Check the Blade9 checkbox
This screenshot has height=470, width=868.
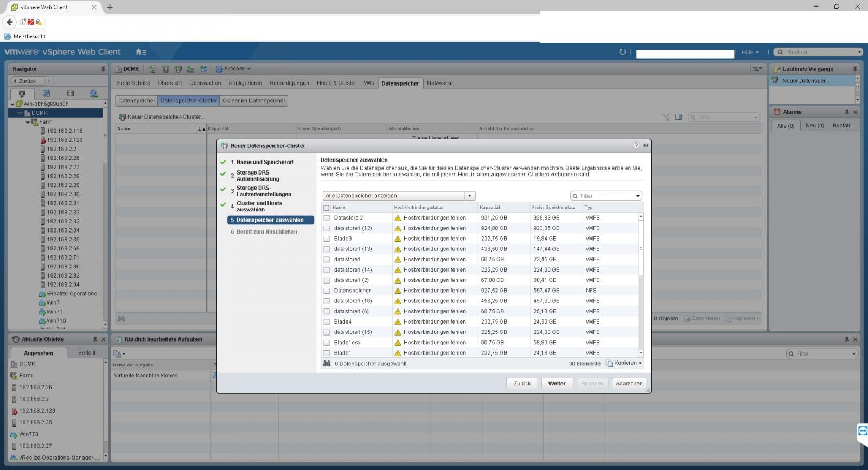coord(327,239)
